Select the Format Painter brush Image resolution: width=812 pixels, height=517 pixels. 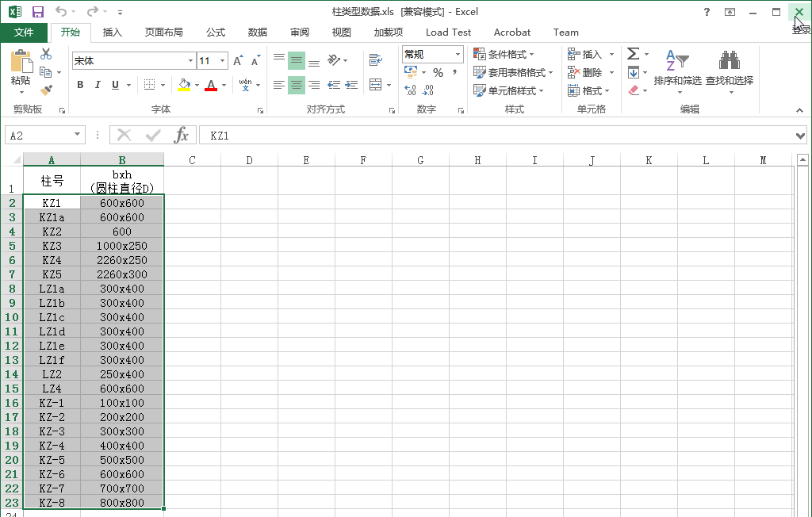click(46, 90)
